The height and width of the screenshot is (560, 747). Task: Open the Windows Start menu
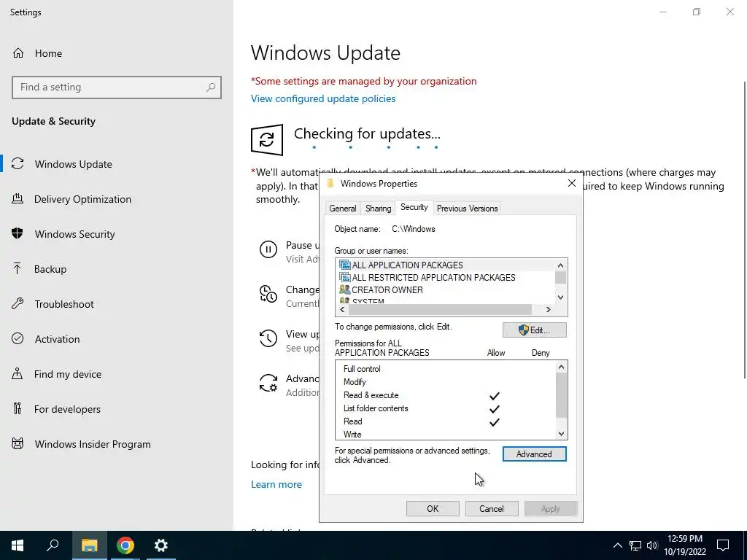(18, 545)
